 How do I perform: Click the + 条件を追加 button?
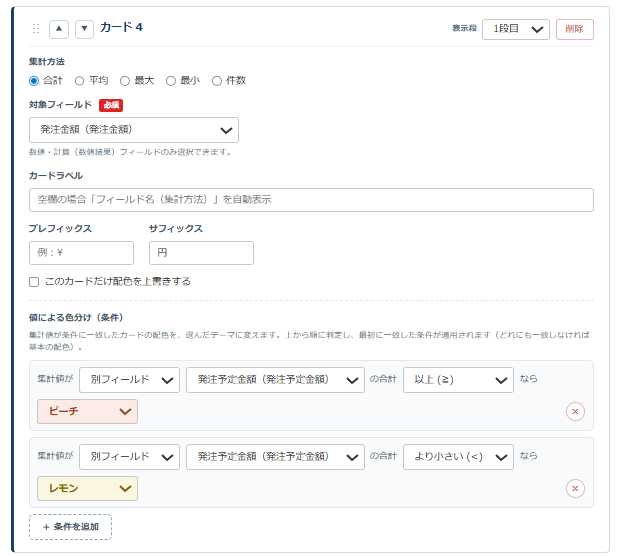(70, 527)
